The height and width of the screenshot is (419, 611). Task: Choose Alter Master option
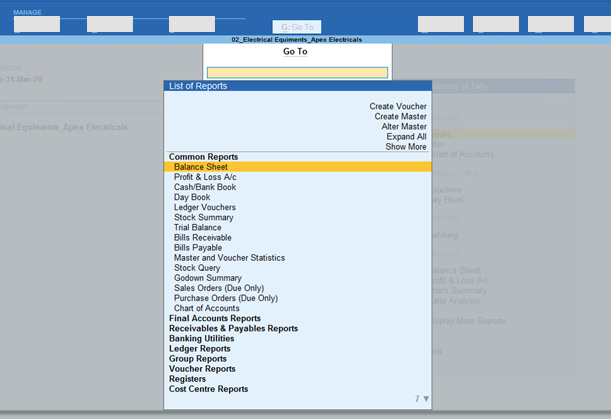pyautogui.click(x=403, y=127)
